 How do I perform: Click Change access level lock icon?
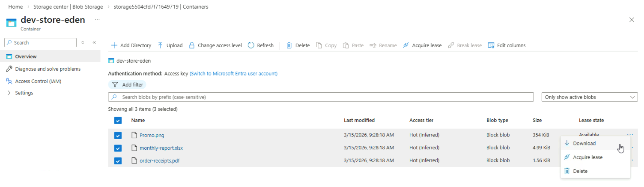tap(192, 45)
